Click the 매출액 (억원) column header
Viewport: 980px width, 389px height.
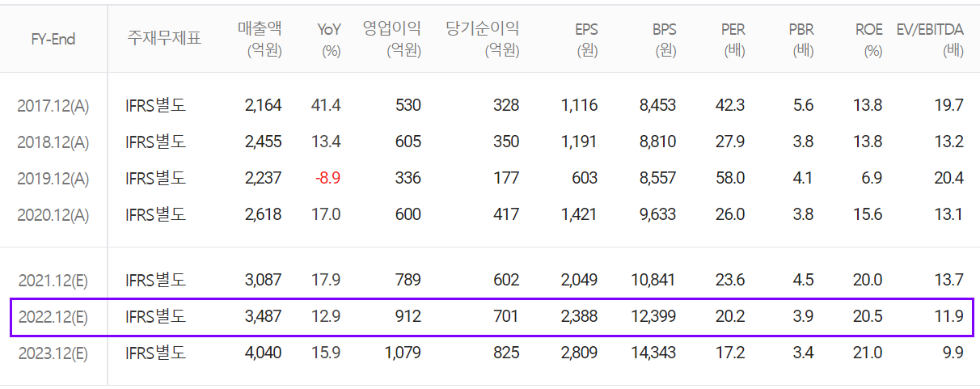tap(260, 39)
